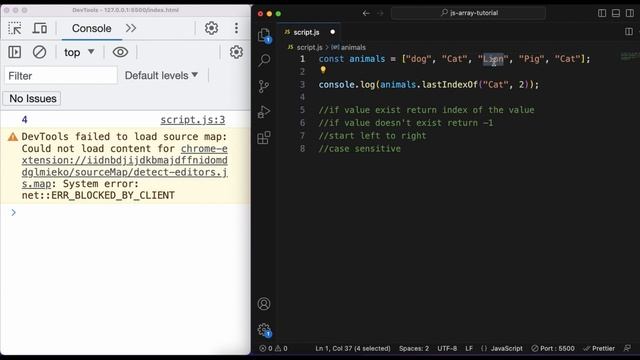Click the Prettier status bar item
The image size is (640, 360).
pos(599,348)
